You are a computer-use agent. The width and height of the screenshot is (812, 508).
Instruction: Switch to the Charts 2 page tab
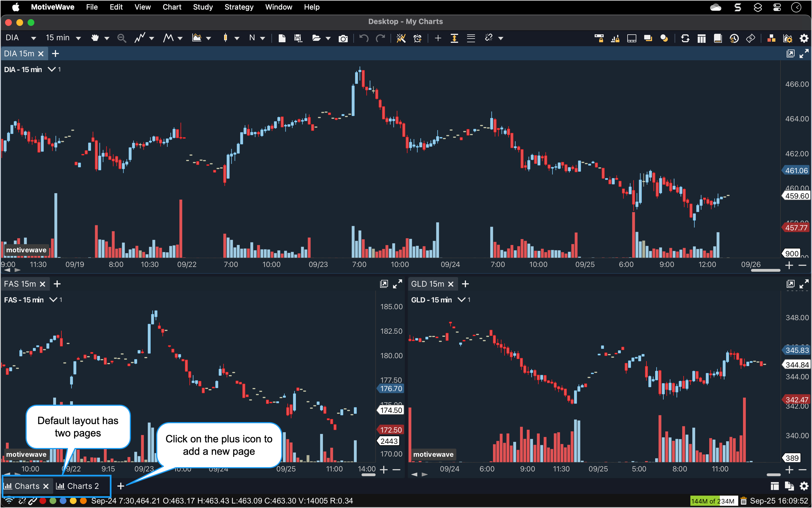click(78, 486)
